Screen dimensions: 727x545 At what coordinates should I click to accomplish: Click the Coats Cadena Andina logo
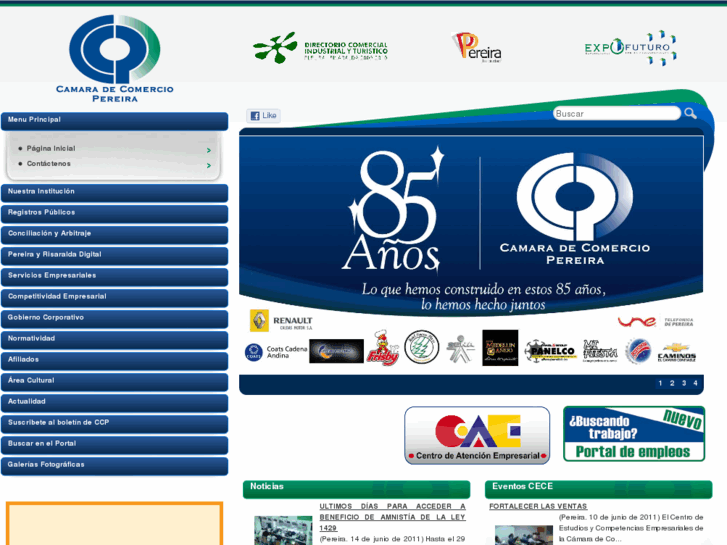tap(275, 352)
